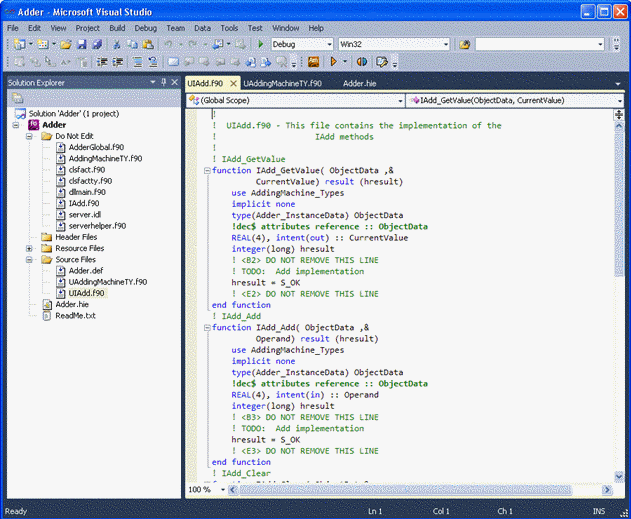Image resolution: width=631 pixels, height=519 pixels.
Task: Click the Find in Files folder icon
Action: 464,44
